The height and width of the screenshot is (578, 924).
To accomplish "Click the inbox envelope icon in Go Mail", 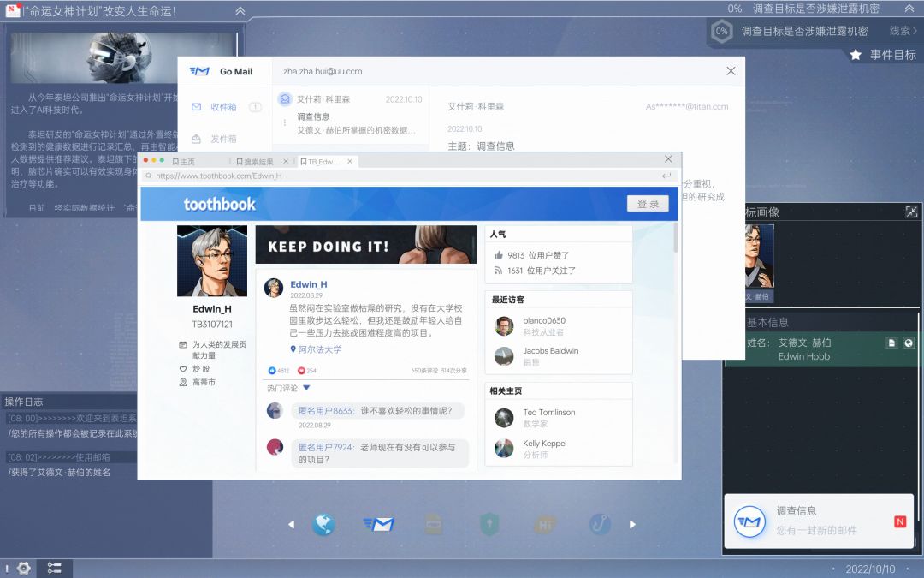I will [x=197, y=107].
